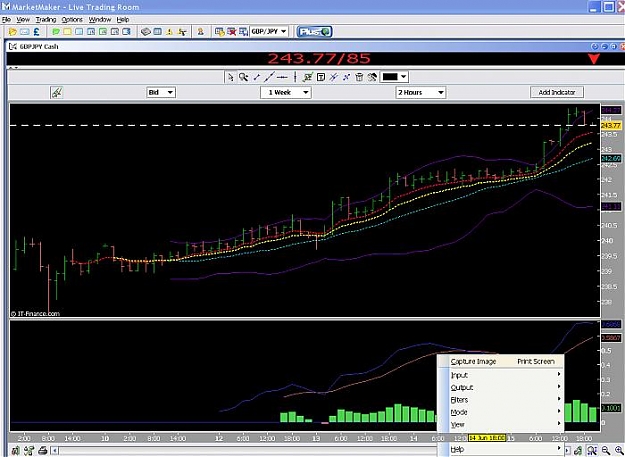Click the Plus logo button

click(314, 32)
